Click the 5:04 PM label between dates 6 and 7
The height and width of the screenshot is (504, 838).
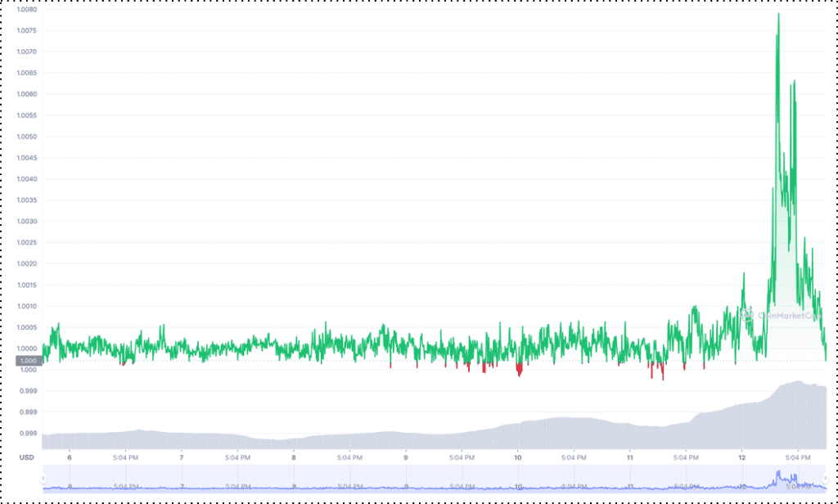pos(125,457)
